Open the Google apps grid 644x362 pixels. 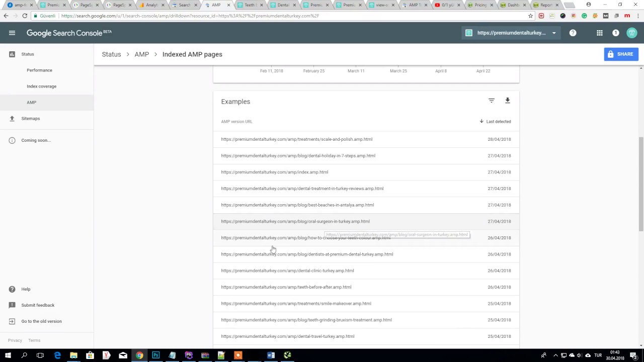600,33
